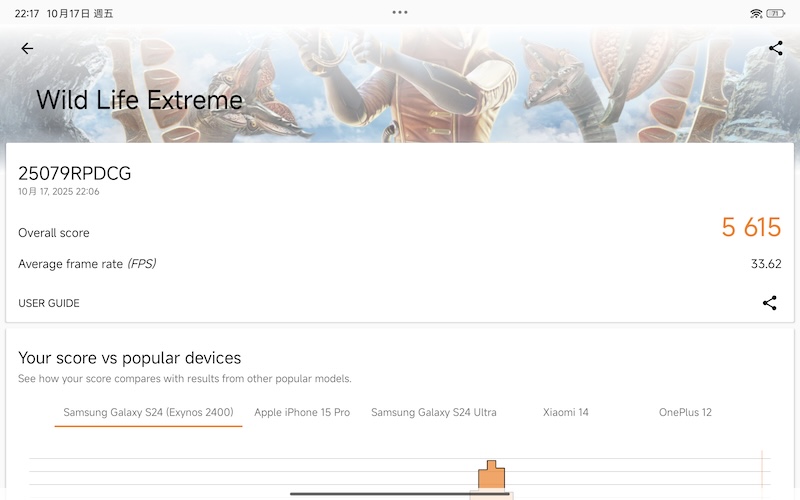Image resolution: width=800 pixels, height=500 pixels.
Task: Tap the average frame rate value 33.62
Action: click(766, 264)
